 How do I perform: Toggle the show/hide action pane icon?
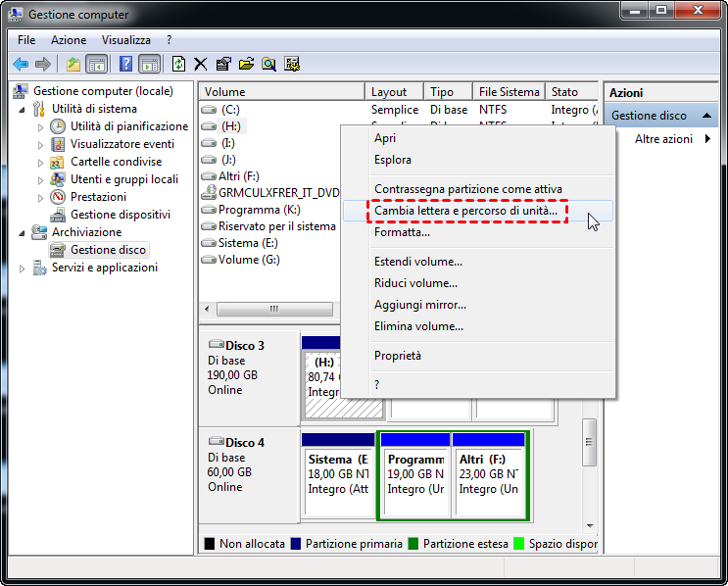pyautogui.click(x=150, y=64)
